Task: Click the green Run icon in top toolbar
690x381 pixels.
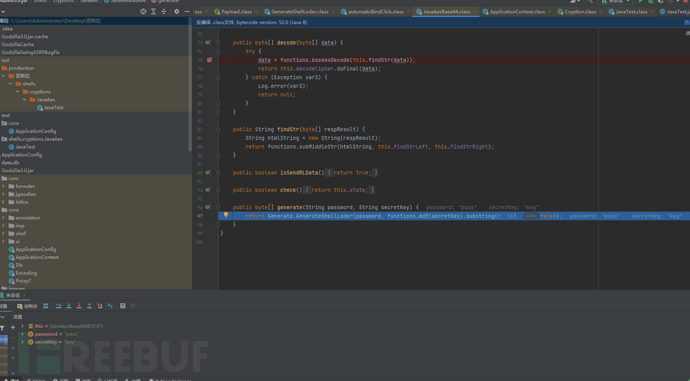Action: click(641, 1)
